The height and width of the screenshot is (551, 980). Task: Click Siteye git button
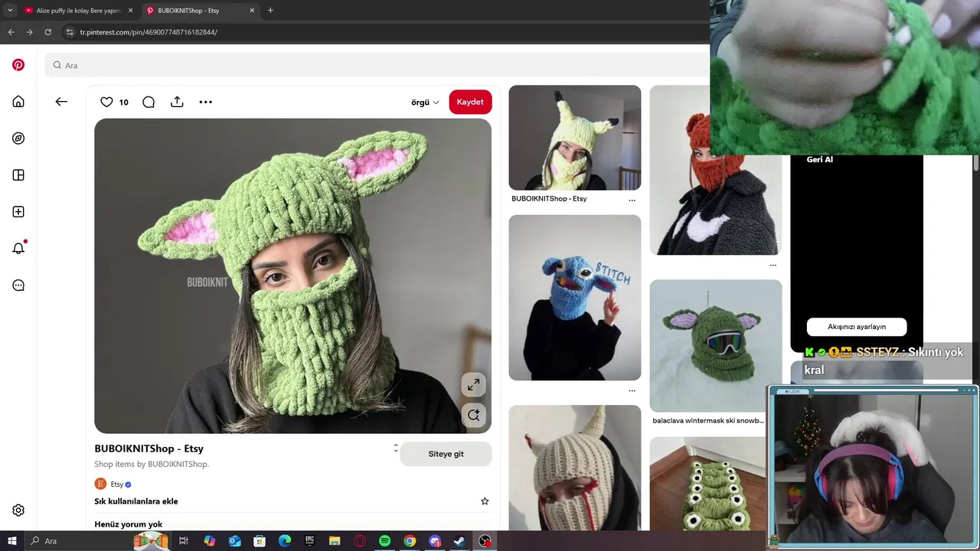click(x=446, y=454)
